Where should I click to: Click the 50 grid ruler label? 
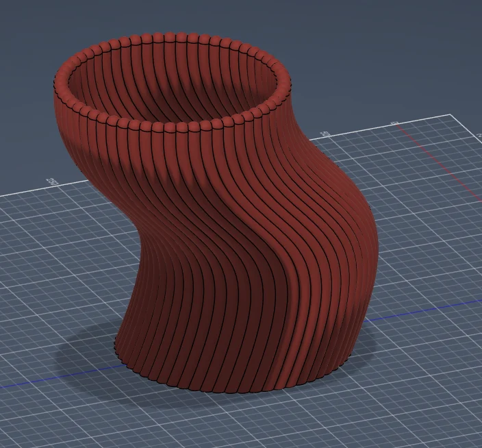coord(325,134)
